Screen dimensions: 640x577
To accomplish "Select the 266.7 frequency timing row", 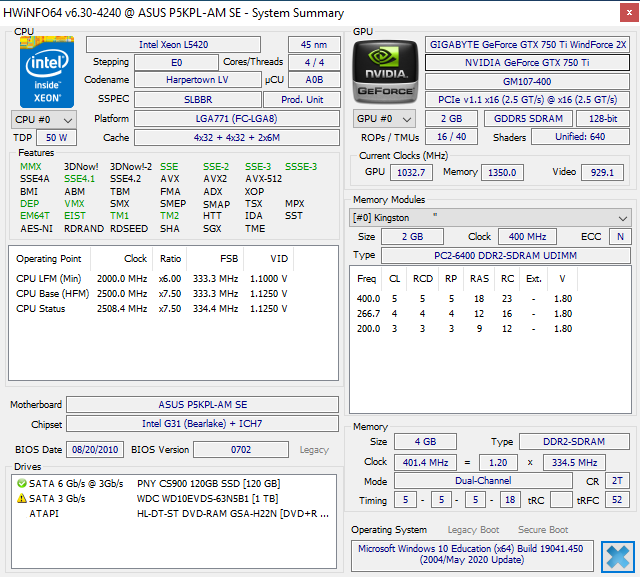I will click(x=464, y=314).
